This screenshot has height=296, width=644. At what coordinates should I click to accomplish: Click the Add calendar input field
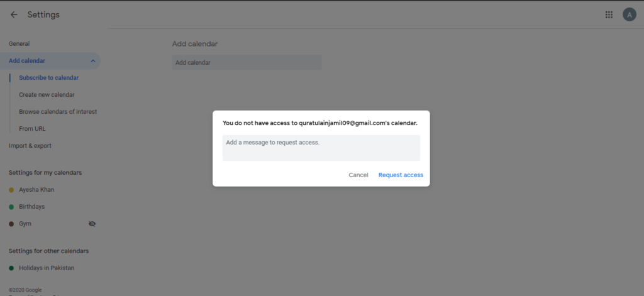(x=247, y=62)
